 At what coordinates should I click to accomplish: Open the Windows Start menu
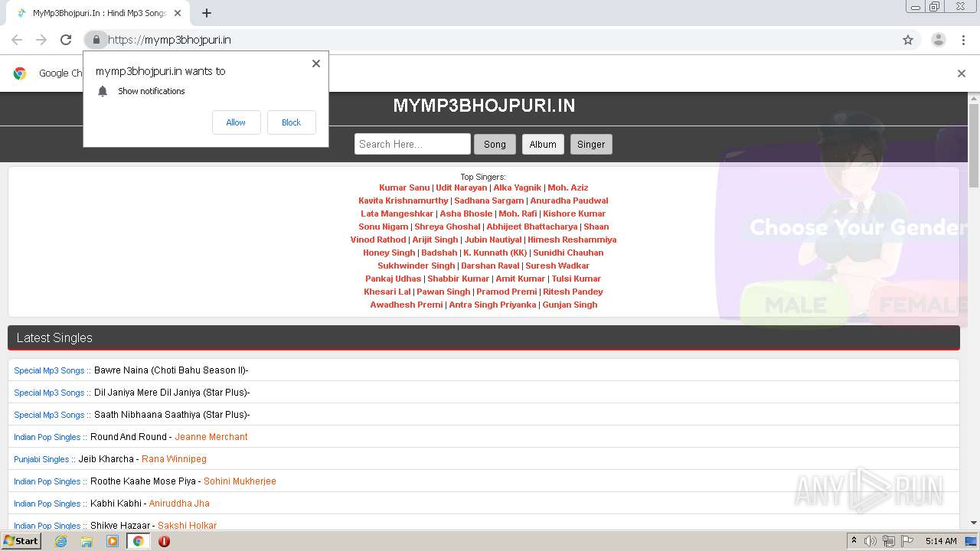point(21,540)
